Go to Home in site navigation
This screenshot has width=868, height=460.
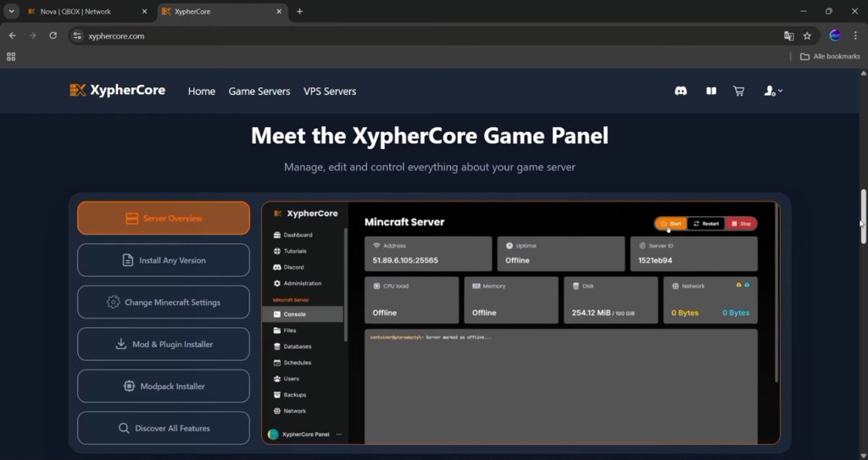tap(202, 91)
